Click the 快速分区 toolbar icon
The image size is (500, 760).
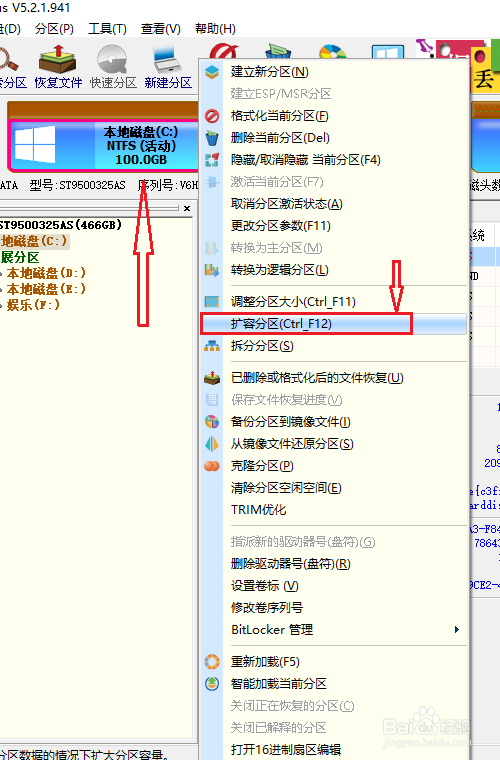click(113, 67)
